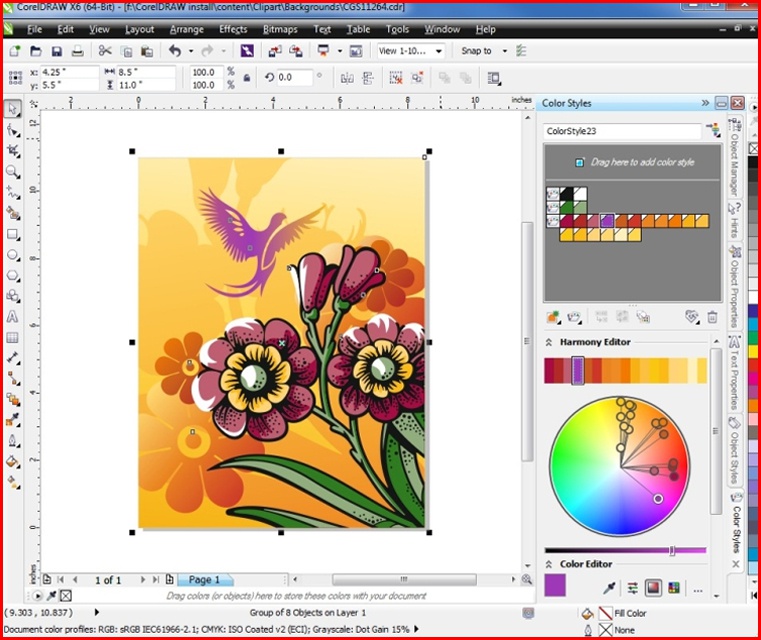Expand the color profiles arrow in status bar
This screenshot has width=761, height=640.
(x=416, y=629)
